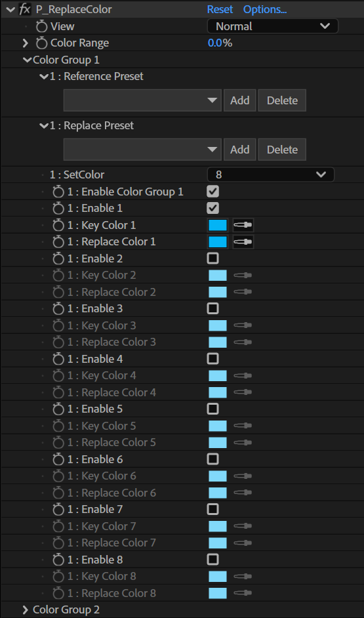Open the SetColor dropdown showing 8
This screenshot has height=618, width=364.
pyautogui.click(x=271, y=175)
